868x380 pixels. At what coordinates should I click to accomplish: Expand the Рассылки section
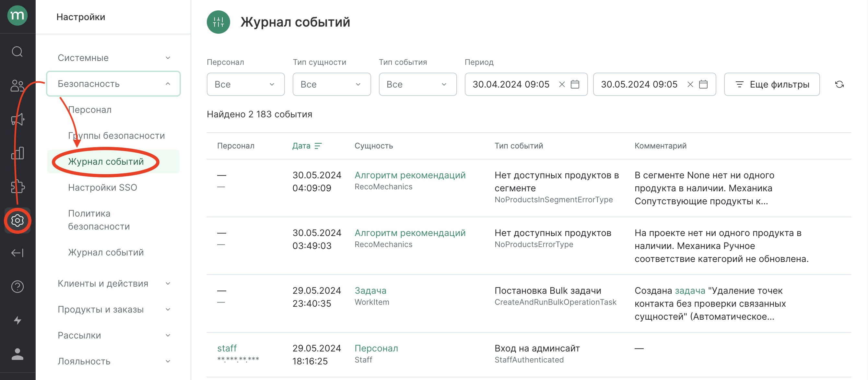[x=113, y=335]
